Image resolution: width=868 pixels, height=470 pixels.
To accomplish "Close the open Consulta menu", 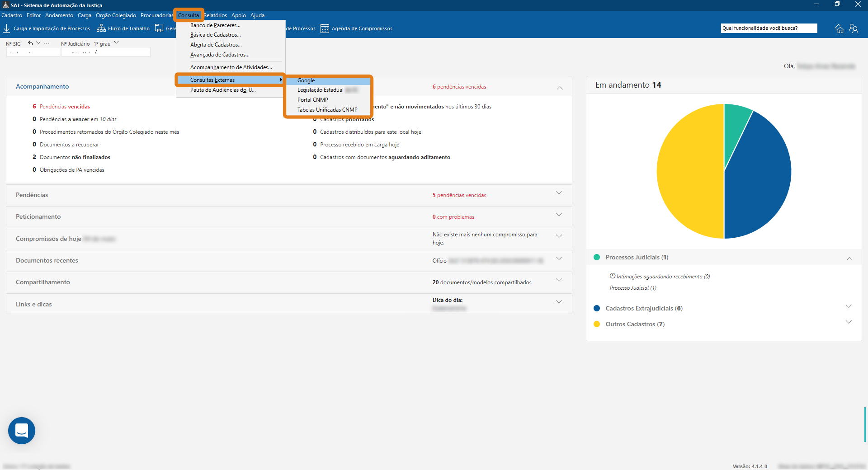I will (x=189, y=15).
